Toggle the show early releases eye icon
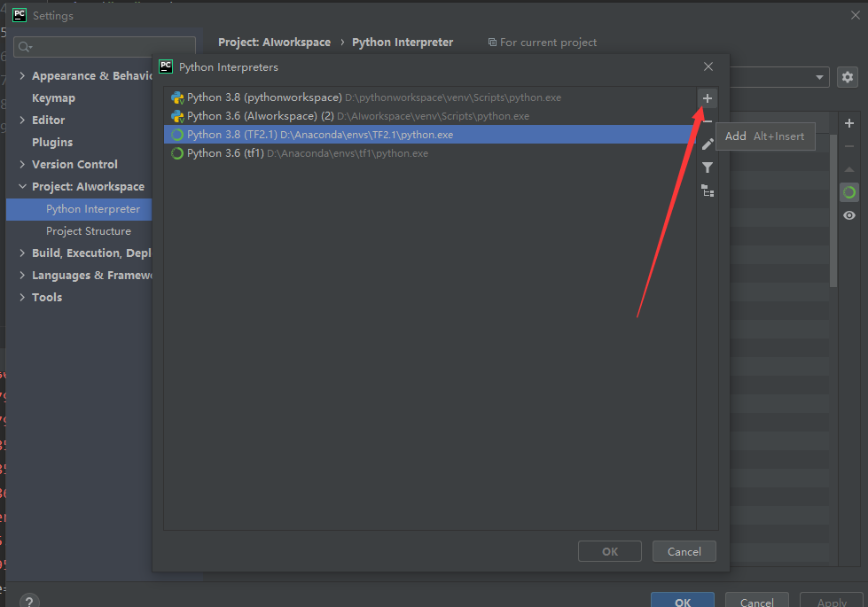868x607 pixels. (849, 216)
